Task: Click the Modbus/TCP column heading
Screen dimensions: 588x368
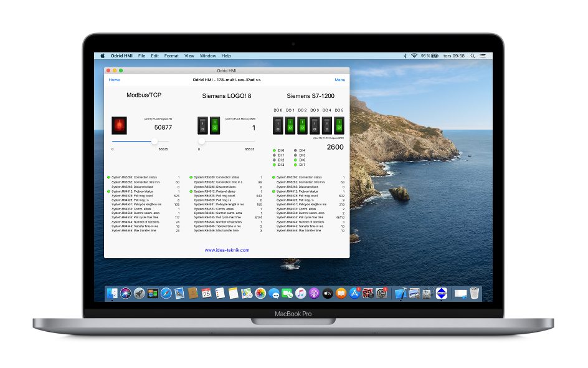Action: click(x=144, y=95)
